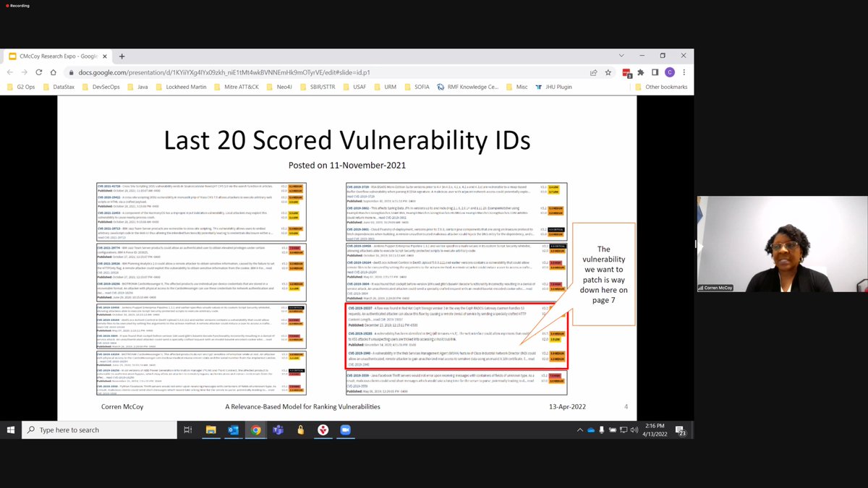Click the browser forward arrow
This screenshot has width=868, height=488.
(x=25, y=72)
